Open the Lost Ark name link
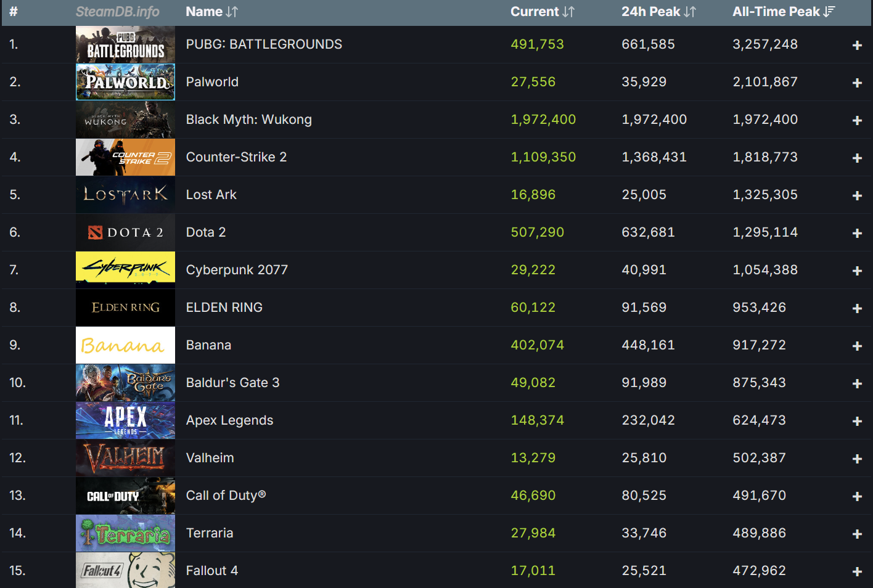The width and height of the screenshot is (873, 588). click(211, 195)
